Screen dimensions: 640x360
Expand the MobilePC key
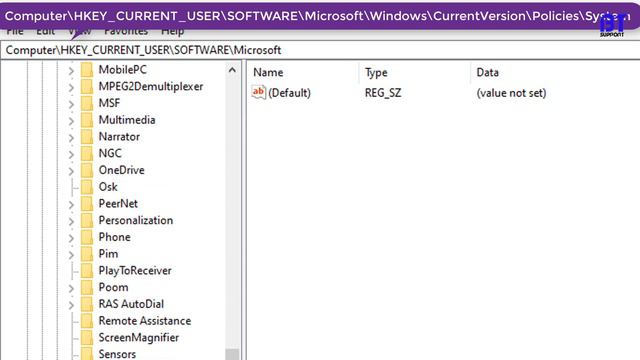71,71
